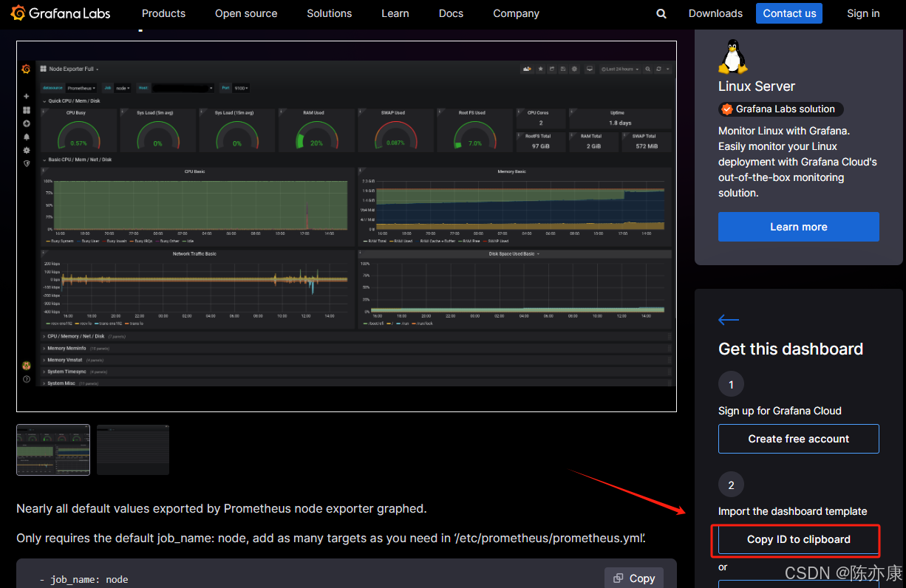Open the Learn menu
Viewport: 906px width, 588px height.
coord(395,13)
